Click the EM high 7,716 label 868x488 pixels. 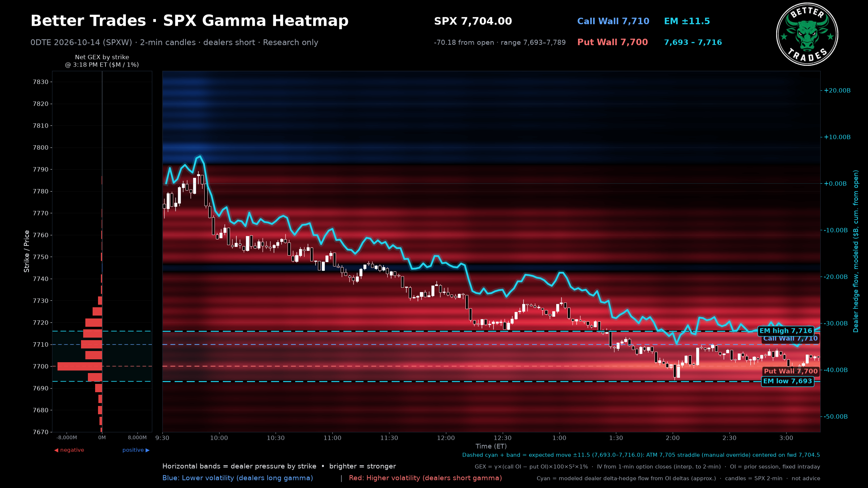[786, 331]
